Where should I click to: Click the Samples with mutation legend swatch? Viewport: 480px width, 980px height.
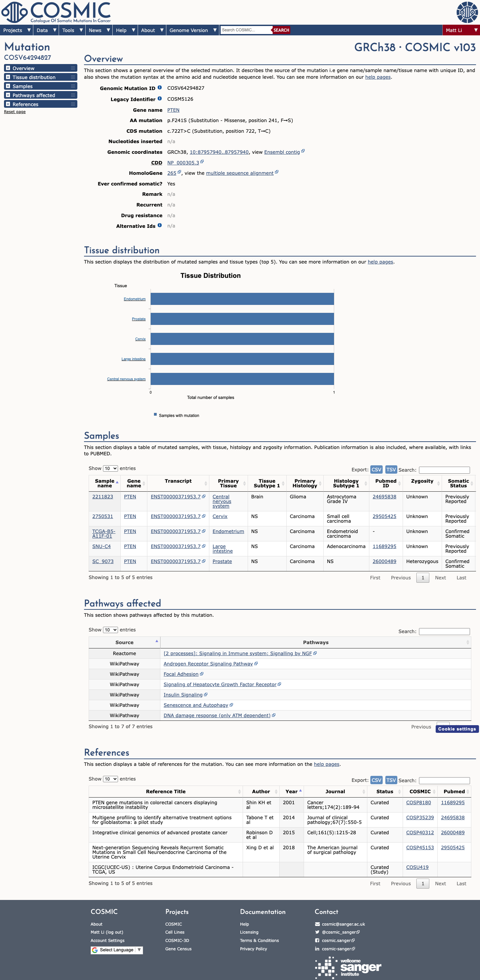click(155, 414)
